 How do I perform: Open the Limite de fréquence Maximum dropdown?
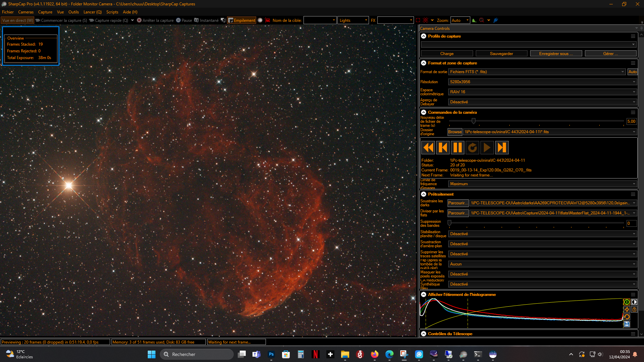542,184
